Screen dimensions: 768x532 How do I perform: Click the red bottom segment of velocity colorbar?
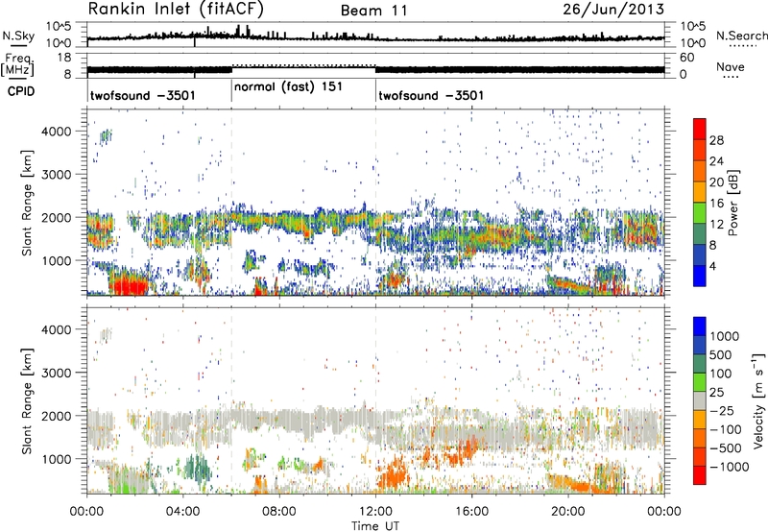[700, 475]
